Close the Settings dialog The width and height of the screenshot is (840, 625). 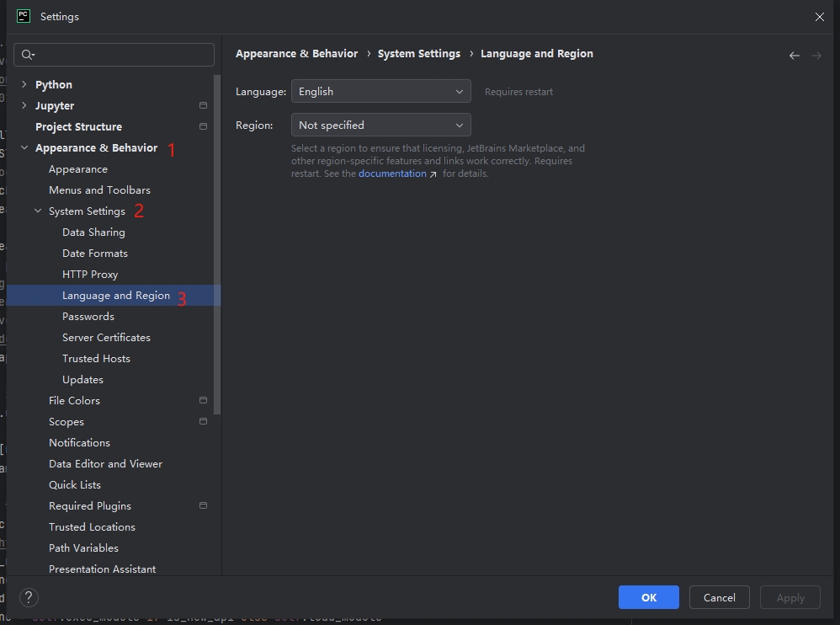pyautogui.click(x=820, y=17)
